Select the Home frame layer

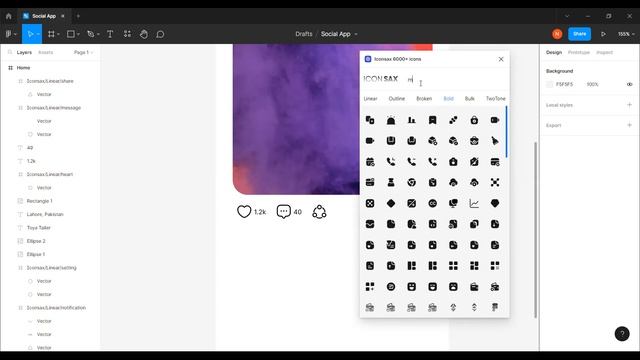(23, 68)
